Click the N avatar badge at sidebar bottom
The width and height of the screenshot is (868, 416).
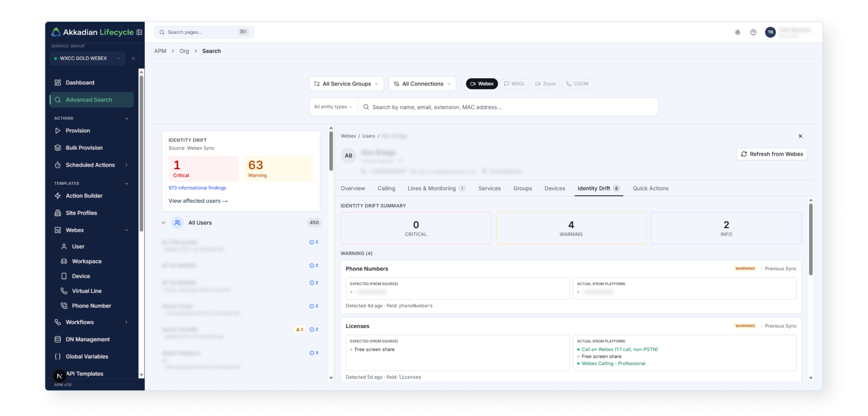click(59, 376)
